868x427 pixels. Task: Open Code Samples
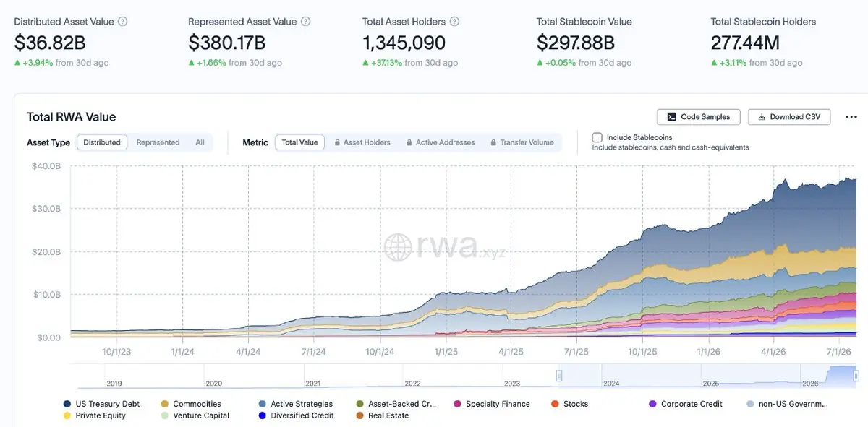coord(699,117)
